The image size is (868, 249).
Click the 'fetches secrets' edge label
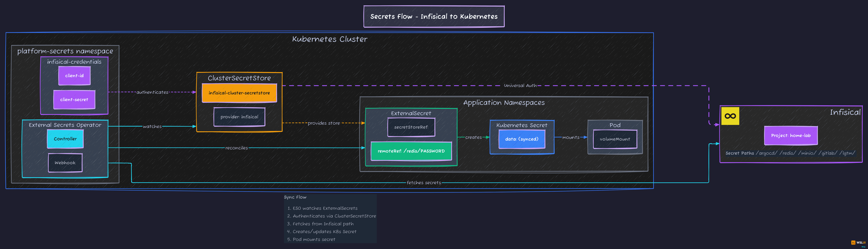[x=424, y=183]
